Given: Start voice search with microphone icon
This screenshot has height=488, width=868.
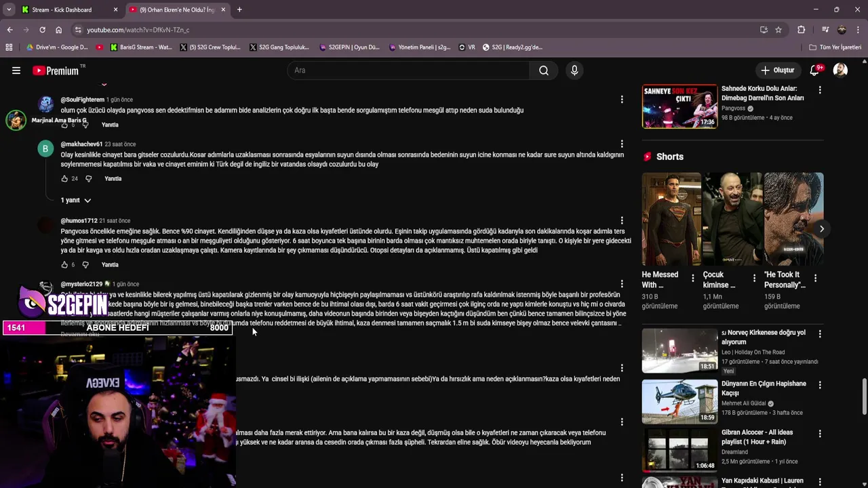Looking at the screenshot, I should 574,70.
